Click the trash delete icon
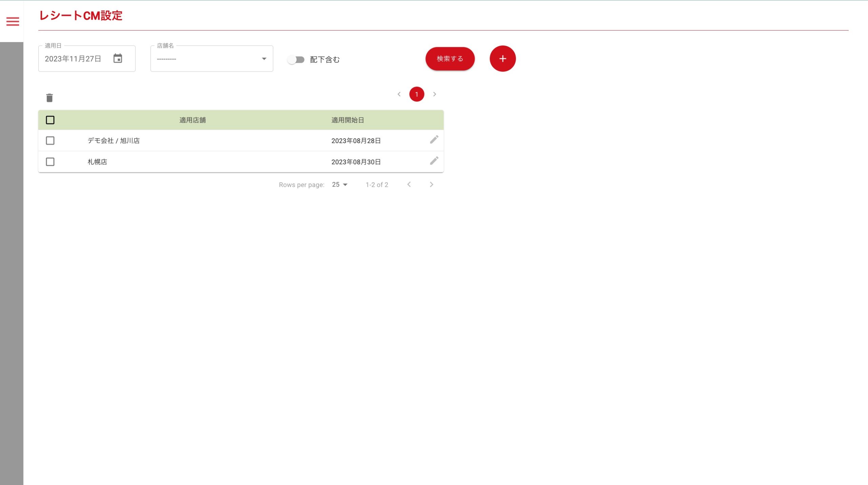The width and height of the screenshot is (868, 485). click(x=50, y=98)
